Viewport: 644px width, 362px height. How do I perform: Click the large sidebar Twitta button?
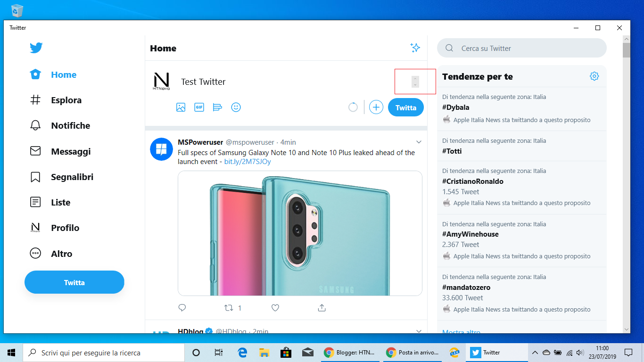tap(74, 282)
